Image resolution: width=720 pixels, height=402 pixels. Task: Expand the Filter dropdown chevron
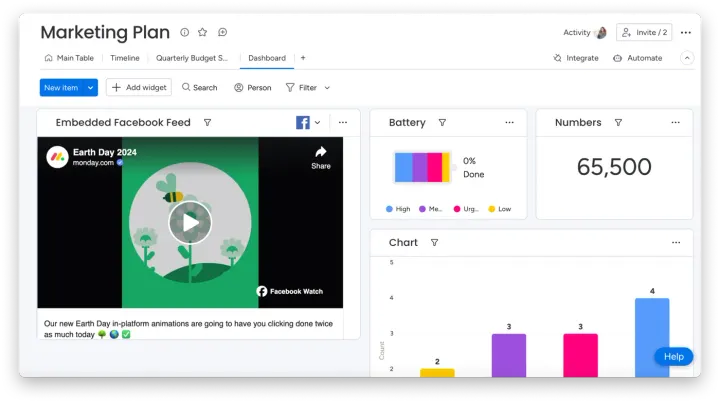[327, 88]
